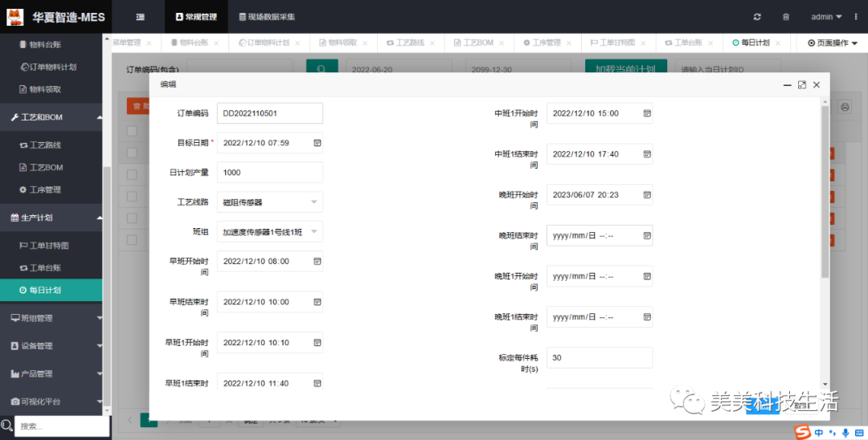Click the refresh icon in top bar
868x440 pixels.
click(757, 17)
